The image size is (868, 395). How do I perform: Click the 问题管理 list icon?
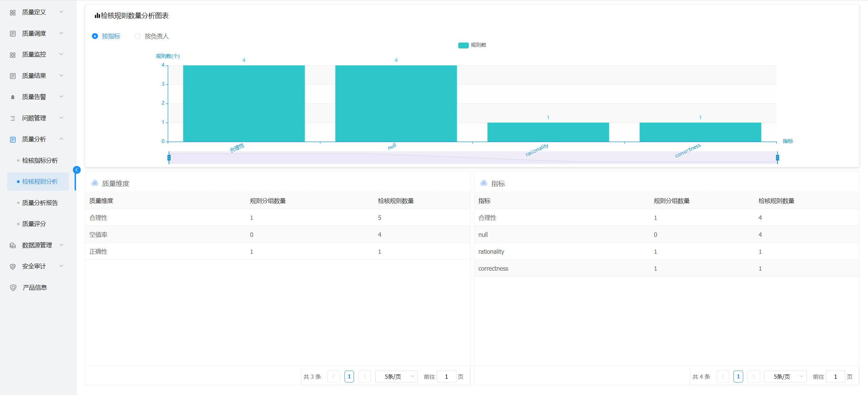coord(13,118)
